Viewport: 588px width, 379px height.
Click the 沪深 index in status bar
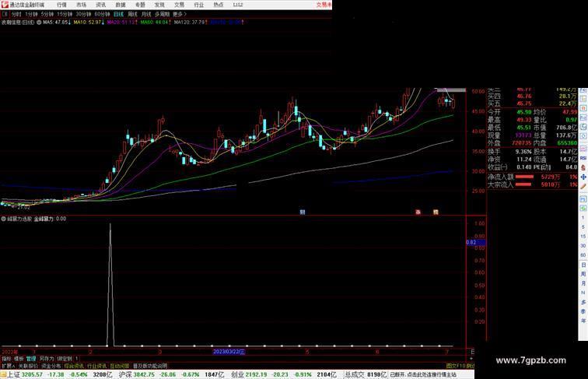point(126,374)
